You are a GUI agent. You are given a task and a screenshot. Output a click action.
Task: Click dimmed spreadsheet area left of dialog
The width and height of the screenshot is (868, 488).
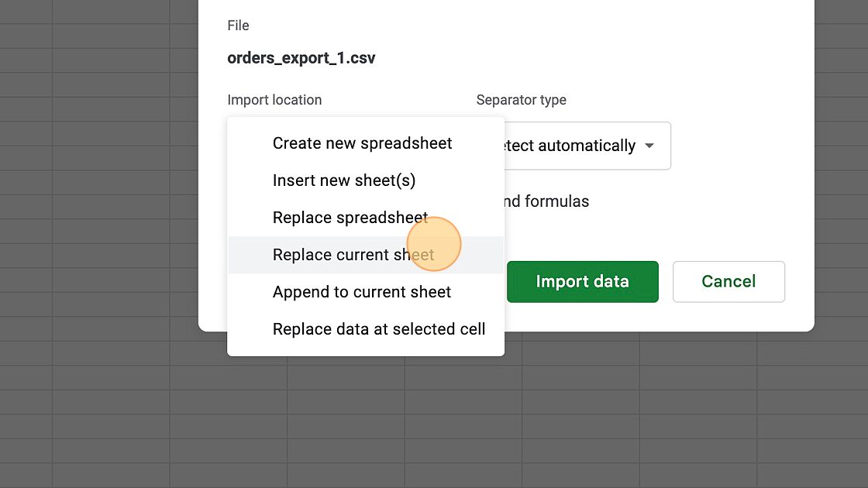(101, 232)
